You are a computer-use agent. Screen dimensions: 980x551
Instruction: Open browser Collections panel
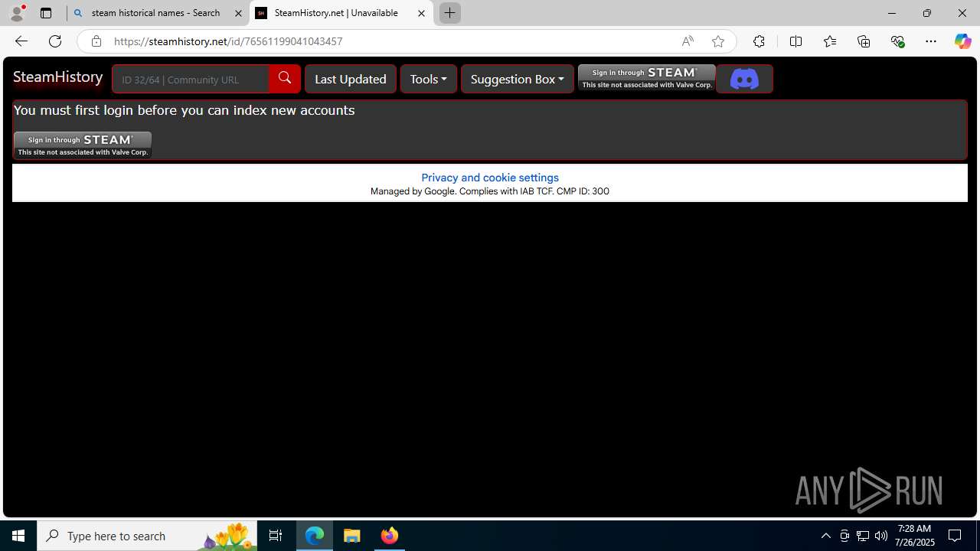(x=864, y=41)
